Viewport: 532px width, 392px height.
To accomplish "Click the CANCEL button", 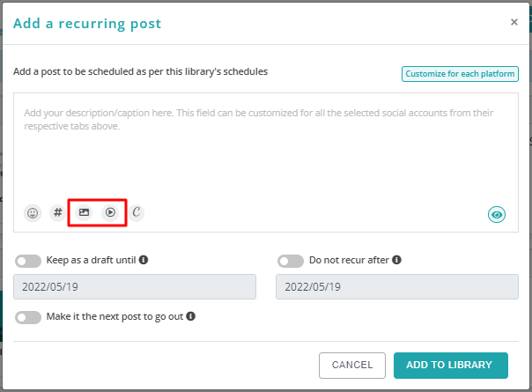I will tap(352, 366).
